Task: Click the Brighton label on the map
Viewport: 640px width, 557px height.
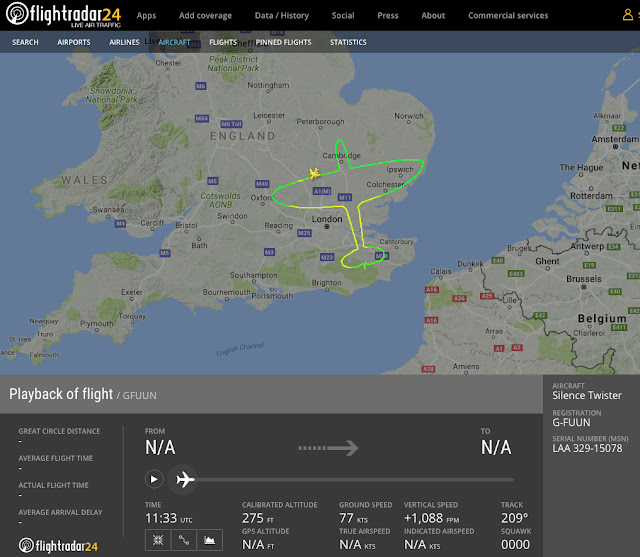Action: 326,283
